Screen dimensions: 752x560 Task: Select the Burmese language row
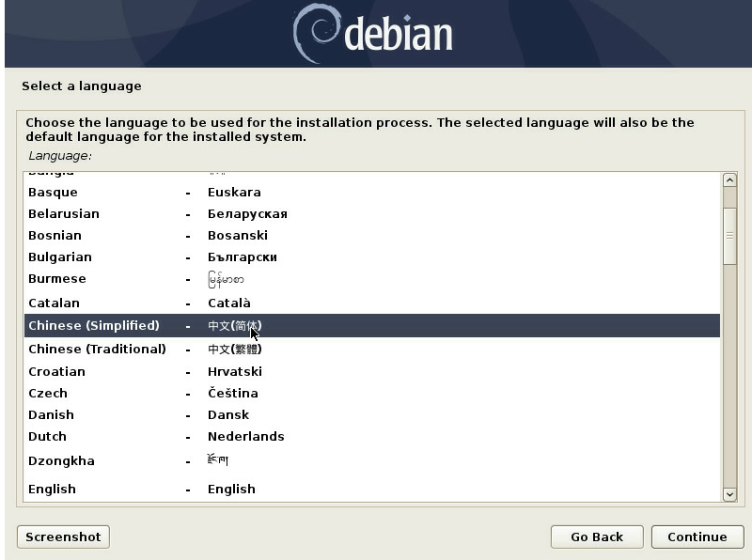point(371,279)
